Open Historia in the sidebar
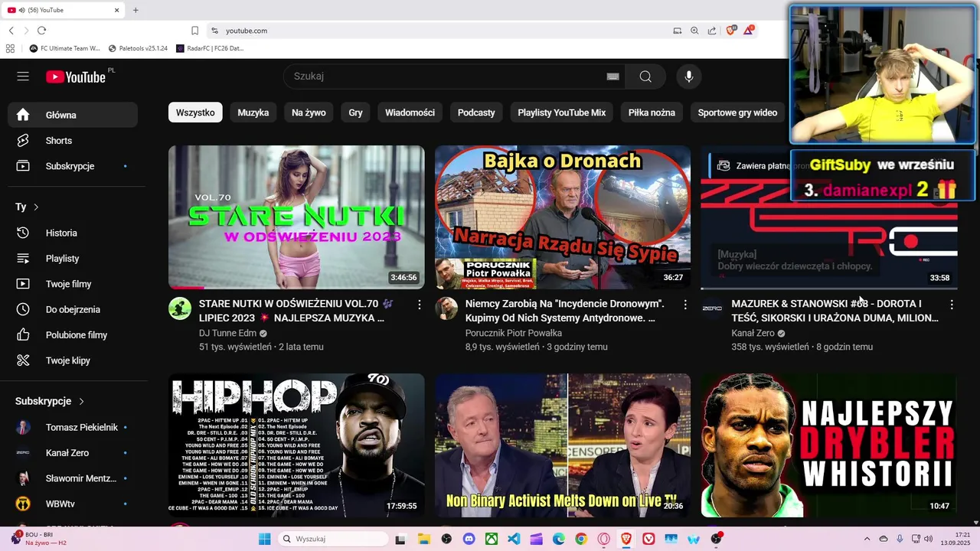The image size is (980, 551). (x=73, y=233)
